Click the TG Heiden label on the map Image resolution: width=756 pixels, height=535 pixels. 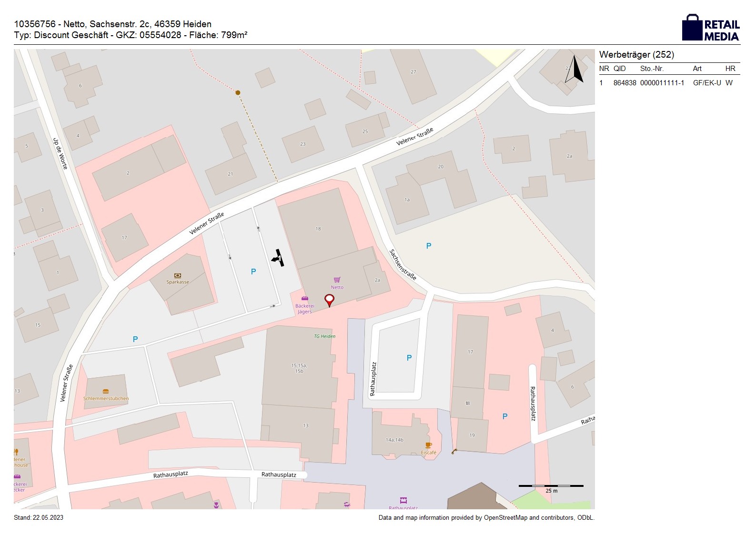pos(324,336)
